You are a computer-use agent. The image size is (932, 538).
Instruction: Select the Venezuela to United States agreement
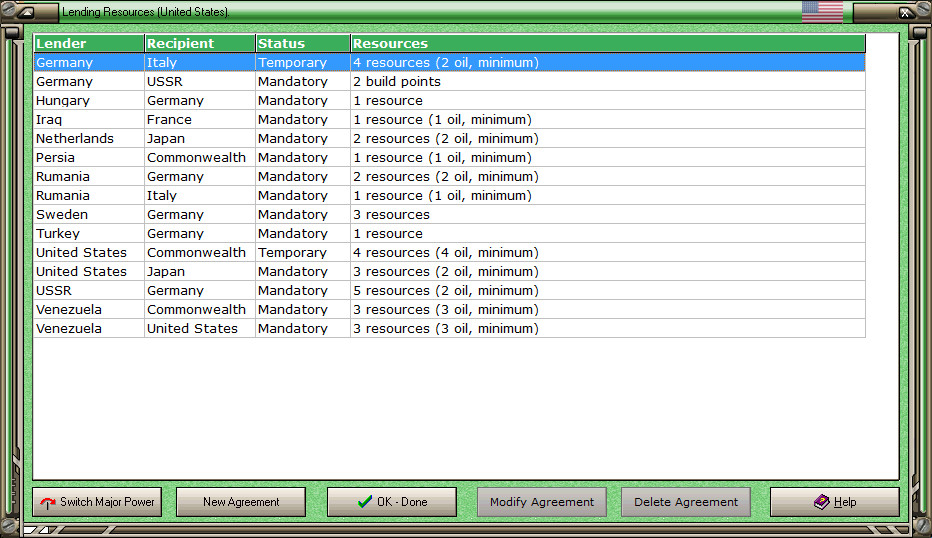449,329
